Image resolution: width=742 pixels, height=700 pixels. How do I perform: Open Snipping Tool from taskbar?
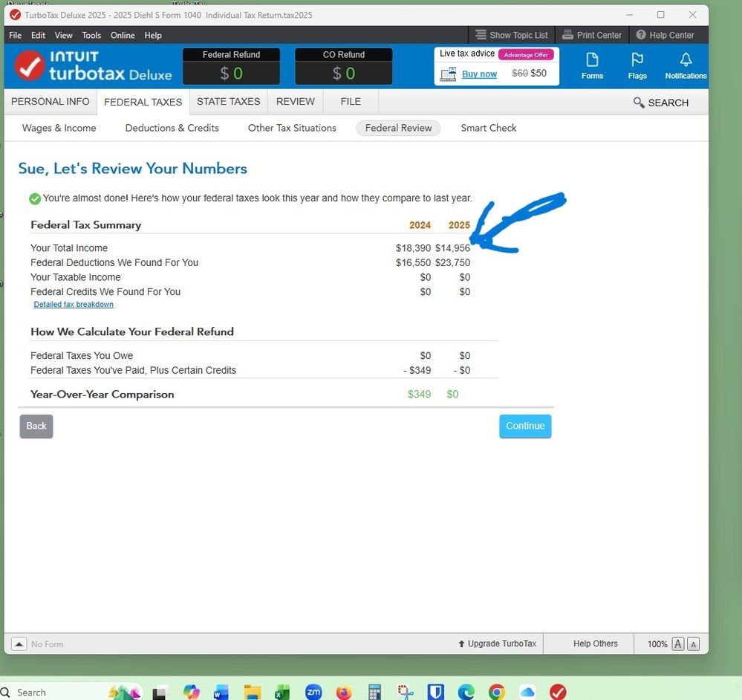click(406, 693)
